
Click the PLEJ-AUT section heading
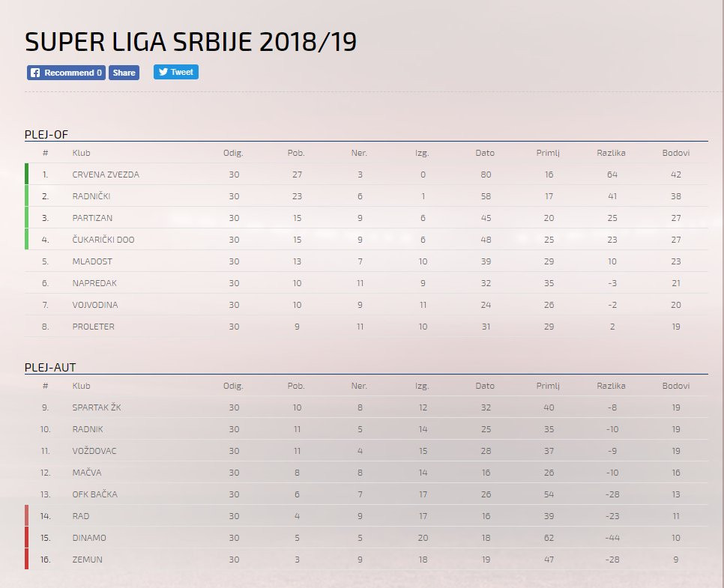coord(50,367)
